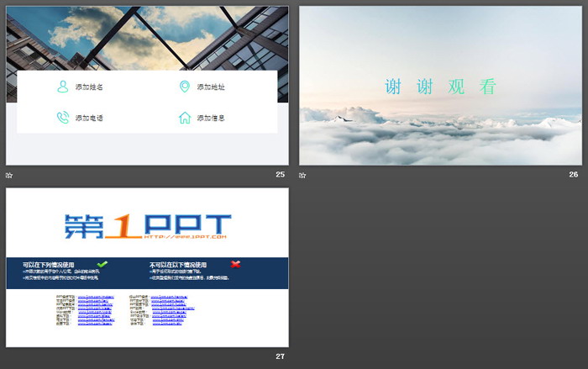
Task: Click the animation star icon under slide 25
Action: pyautogui.click(x=9, y=176)
